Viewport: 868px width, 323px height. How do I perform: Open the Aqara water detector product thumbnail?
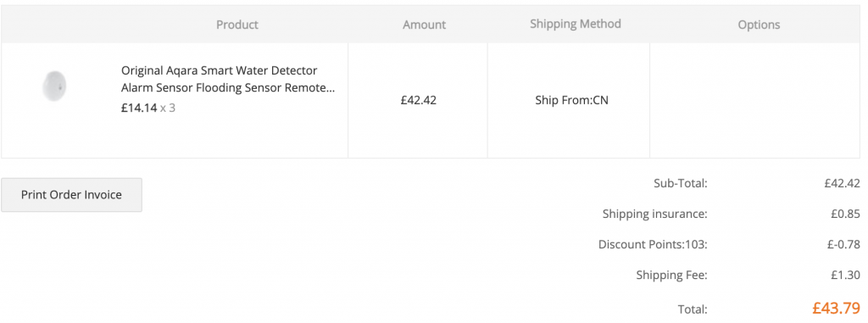point(55,87)
